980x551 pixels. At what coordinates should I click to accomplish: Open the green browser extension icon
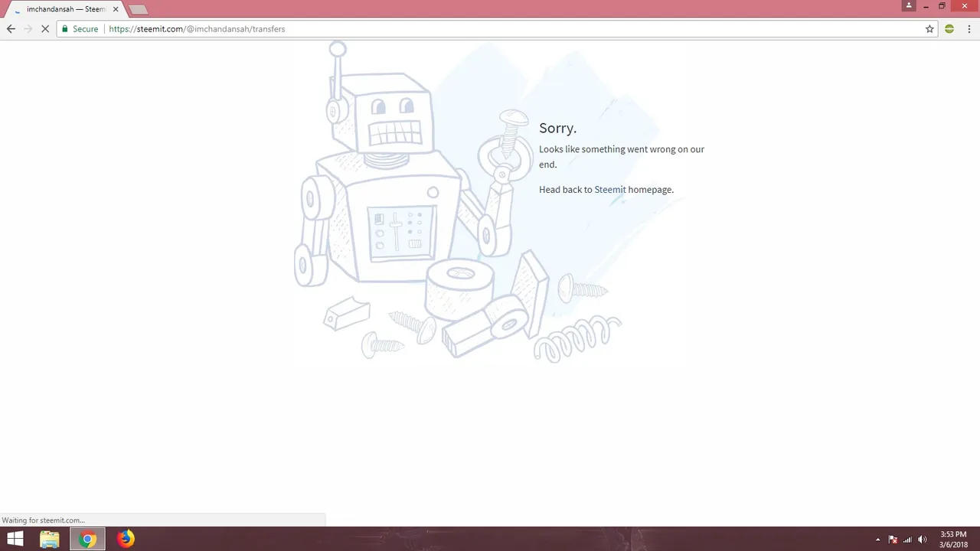949,29
